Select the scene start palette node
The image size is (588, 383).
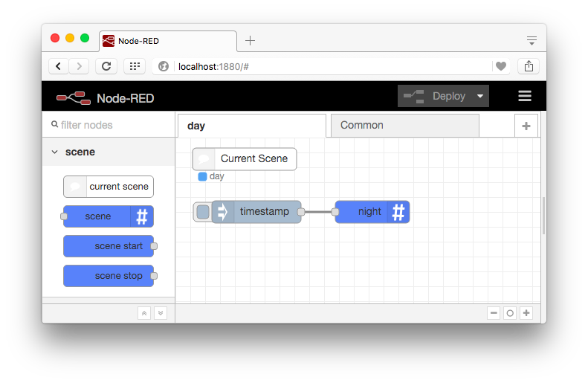pyautogui.click(x=109, y=246)
